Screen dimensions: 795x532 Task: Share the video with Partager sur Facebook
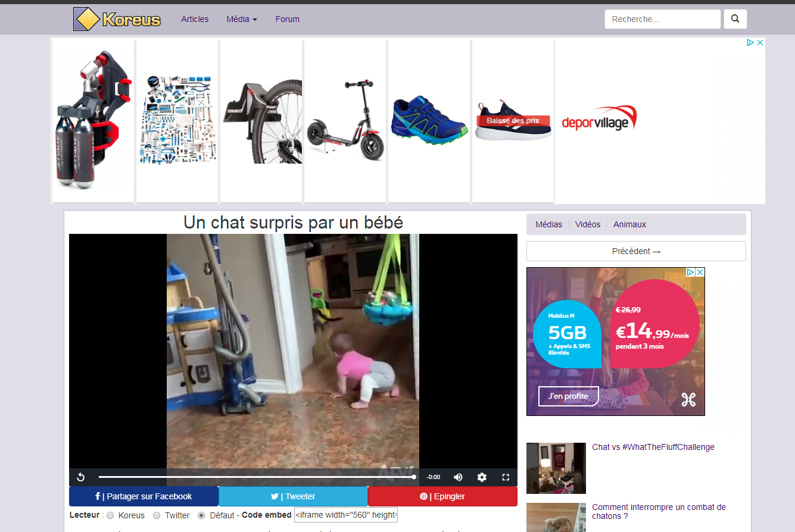click(x=144, y=496)
